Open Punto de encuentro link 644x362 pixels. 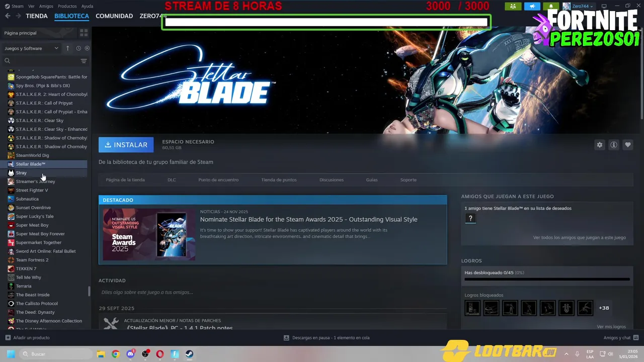(218, 179)
